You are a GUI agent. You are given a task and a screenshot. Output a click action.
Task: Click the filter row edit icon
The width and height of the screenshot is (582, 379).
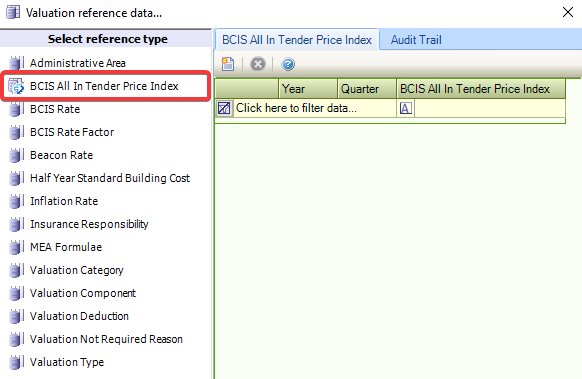224,108
